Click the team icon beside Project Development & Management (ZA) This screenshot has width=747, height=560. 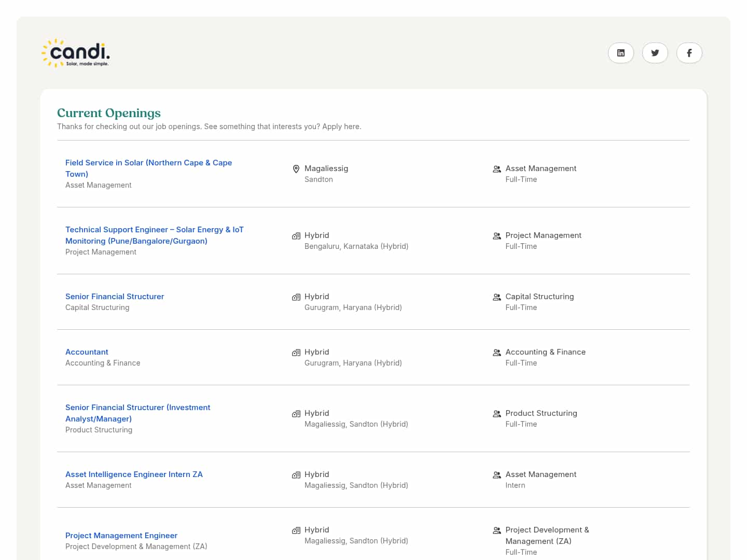click(497, 530)
